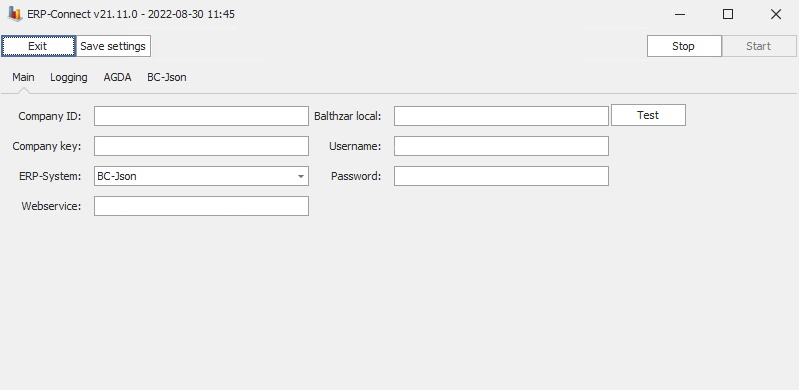Open the ERP-System dropdown arrow
The width and height of the screenshot is (799, 390).
coord(301,176)
